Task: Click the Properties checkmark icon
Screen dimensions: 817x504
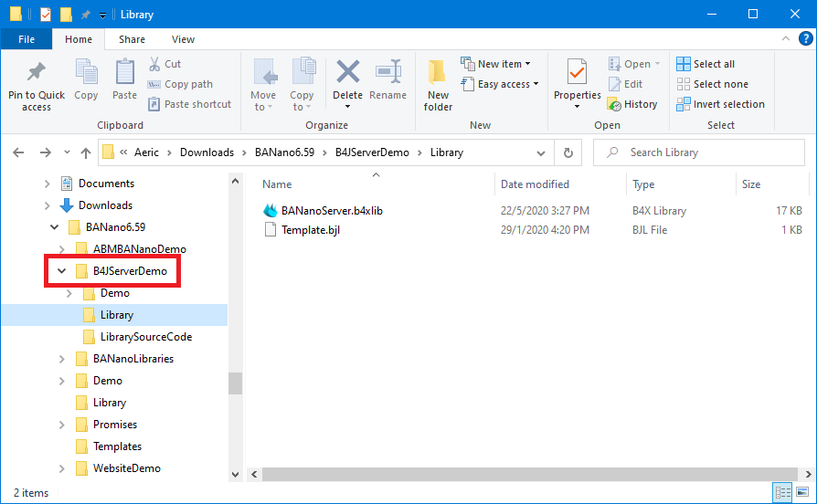Action: (578, 71)
